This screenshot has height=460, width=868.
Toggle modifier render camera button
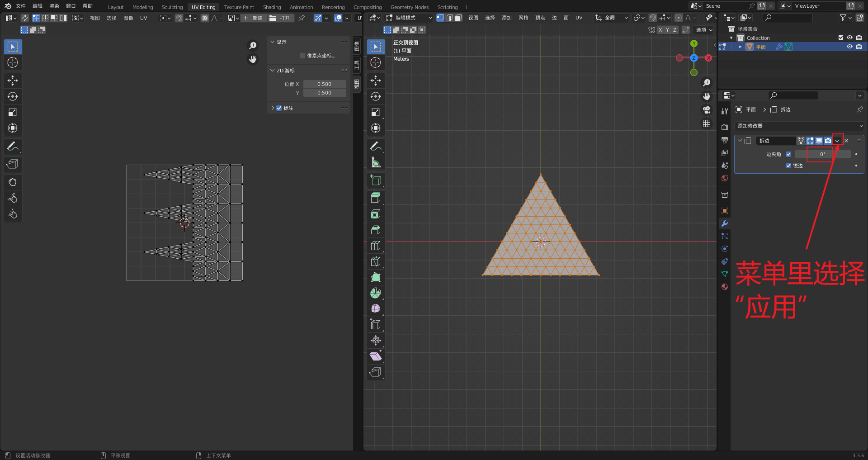tap(828, 141)
